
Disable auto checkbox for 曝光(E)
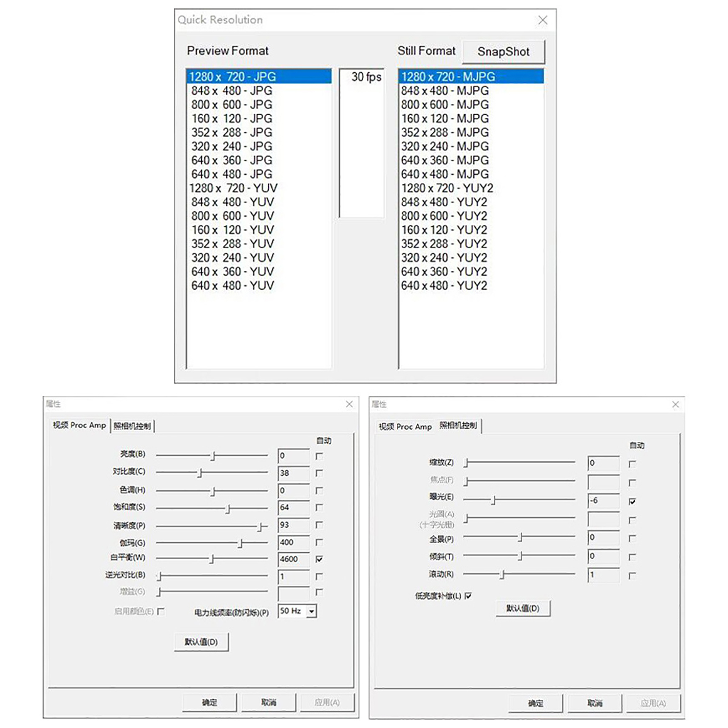coord(632,501)
